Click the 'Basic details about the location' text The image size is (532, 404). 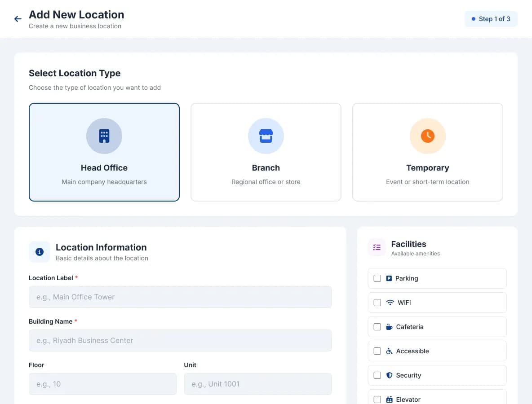click(102, 258)
